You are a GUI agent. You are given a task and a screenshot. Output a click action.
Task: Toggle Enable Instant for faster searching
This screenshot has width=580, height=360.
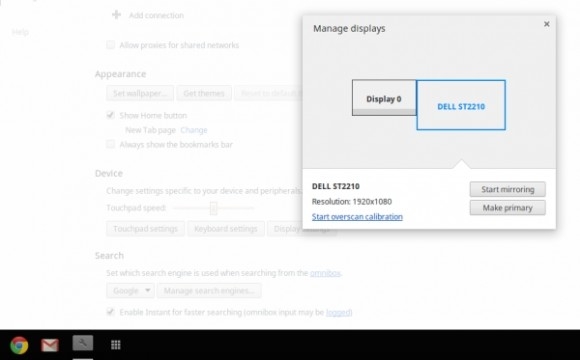(x=110, y=312)
